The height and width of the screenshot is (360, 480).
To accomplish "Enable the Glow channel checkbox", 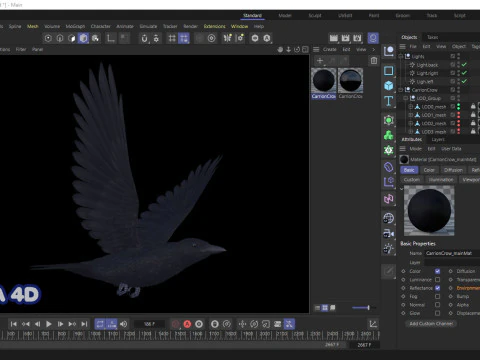I will coord(437,313).
